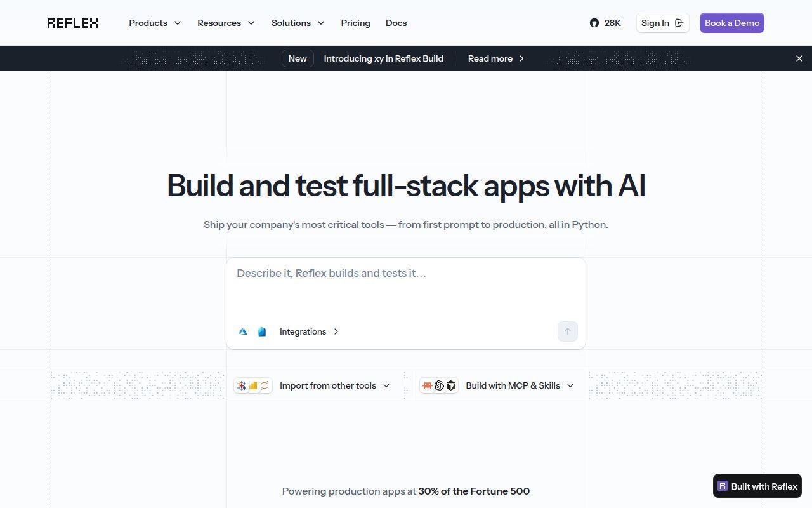Image resolution: width=812 pixels, height=508 pixels.
Task: Open GitHub 28K stars link
Action: [605, 23]
